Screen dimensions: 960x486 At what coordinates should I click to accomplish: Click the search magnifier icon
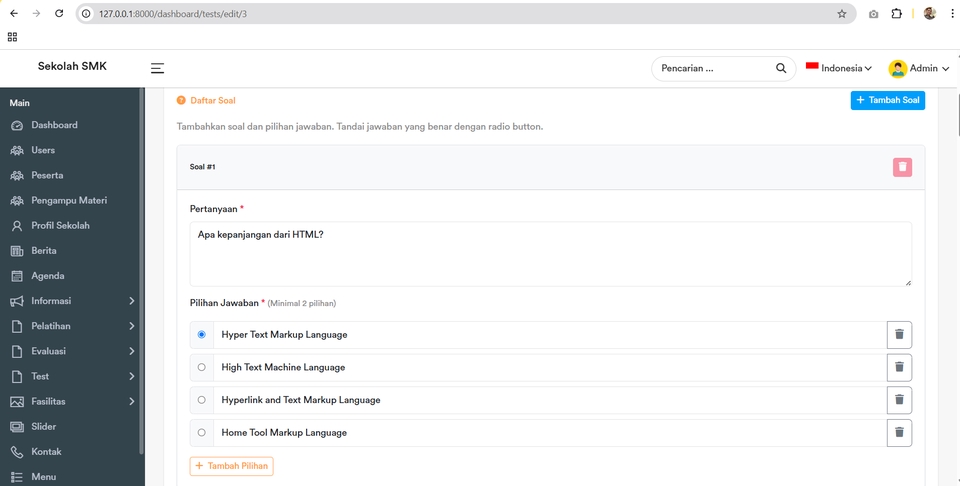[781, 69]
